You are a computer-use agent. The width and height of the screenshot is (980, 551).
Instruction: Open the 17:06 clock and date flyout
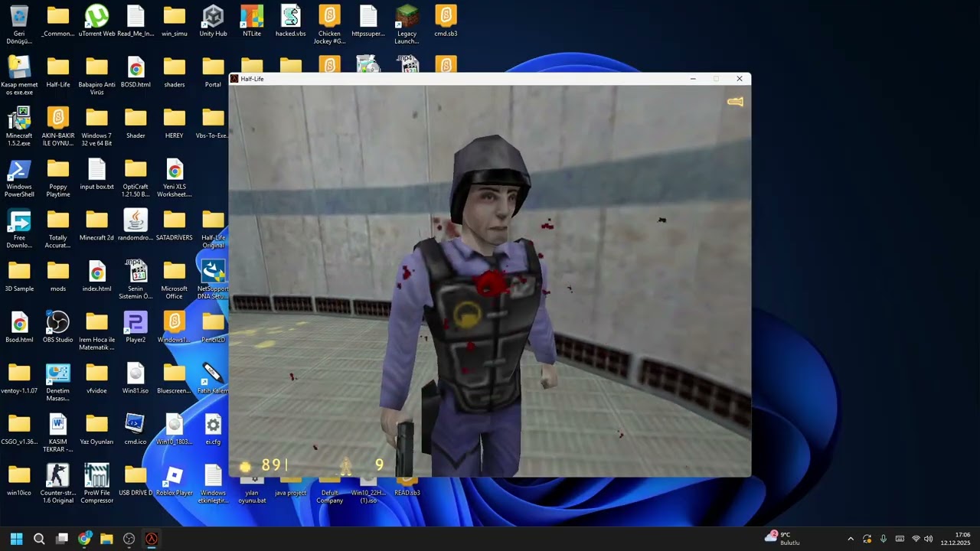pos(955,539)
